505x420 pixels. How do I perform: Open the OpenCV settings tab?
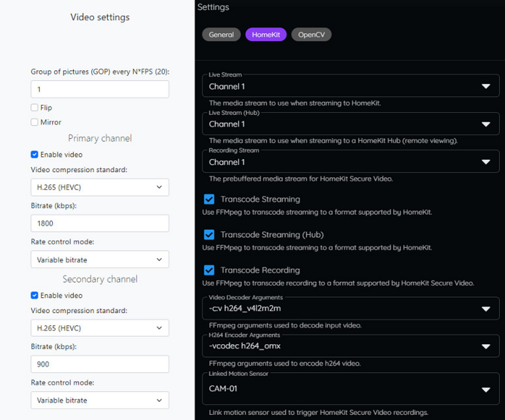pyautogui.click(x=311, y=35)
